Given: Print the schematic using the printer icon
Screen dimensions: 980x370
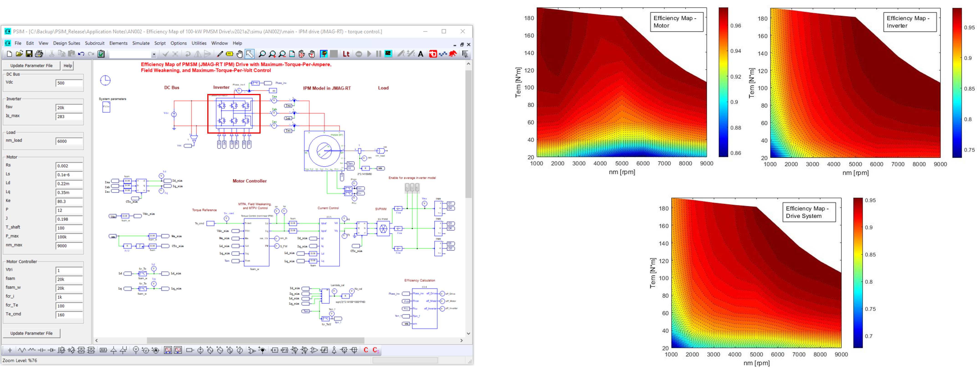Looking at the screenshot, I should (x=39, y=54).
